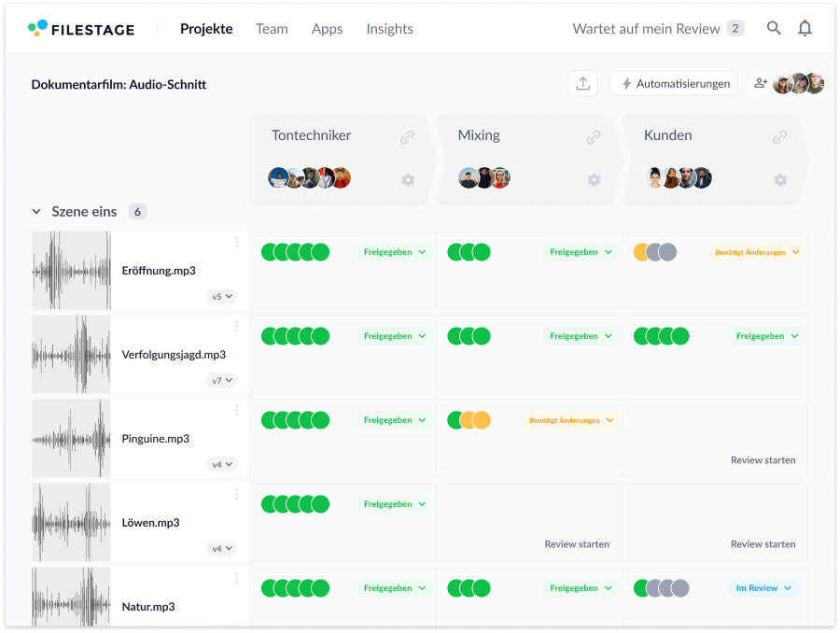This screenshot has height=633, width=840.
Task: Click the Filestage logo
Action: tap(81, 29)
